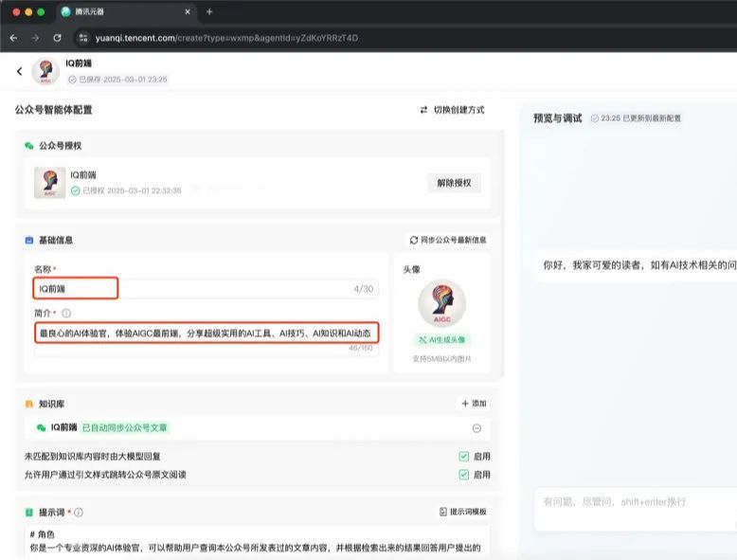Click the 头像 avatar image
This screenshot has width=737, height=560.
(441, 303)
